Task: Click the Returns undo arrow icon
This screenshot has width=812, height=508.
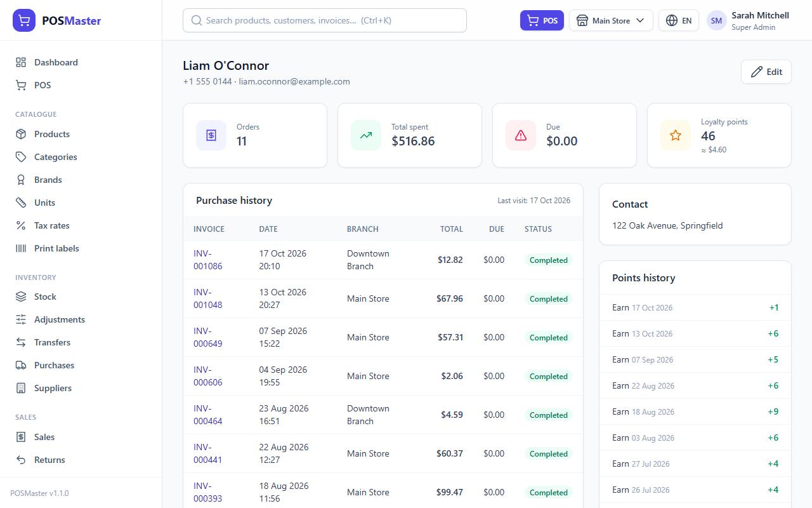Action: (21, 460)
